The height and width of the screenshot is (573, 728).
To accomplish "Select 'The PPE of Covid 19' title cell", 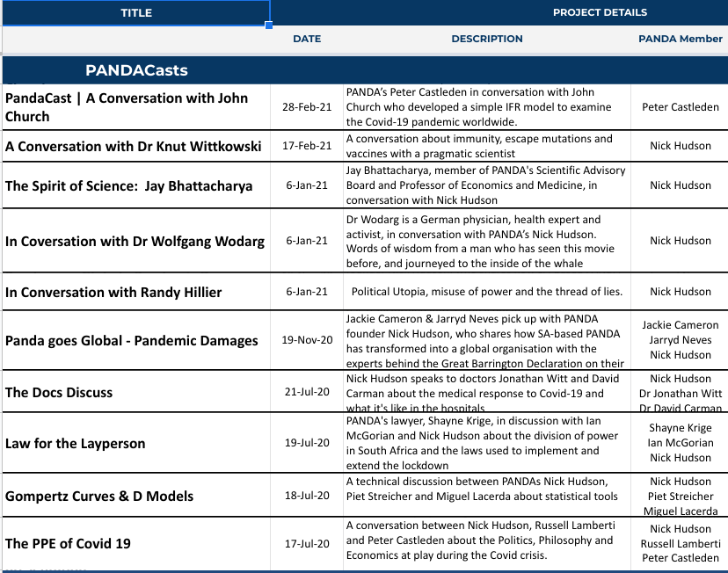I will [136, 543].
